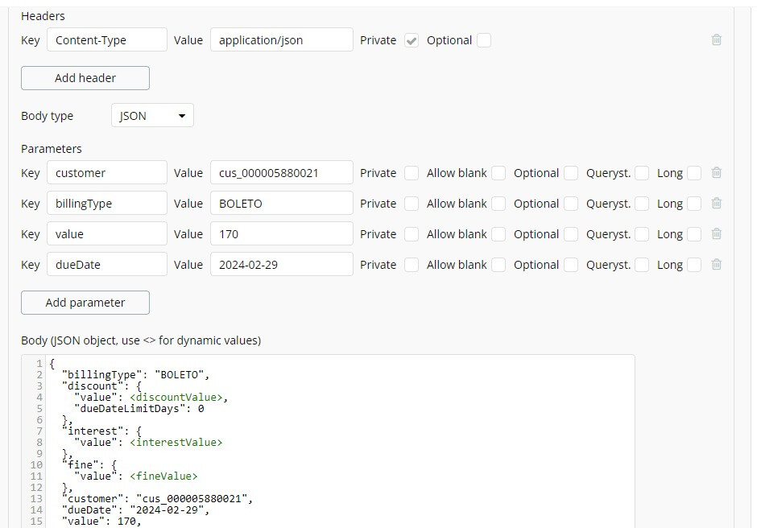Click trash icon for customer parameter
Viewport: 757px width, 532px height.
[x=716, y=172]
